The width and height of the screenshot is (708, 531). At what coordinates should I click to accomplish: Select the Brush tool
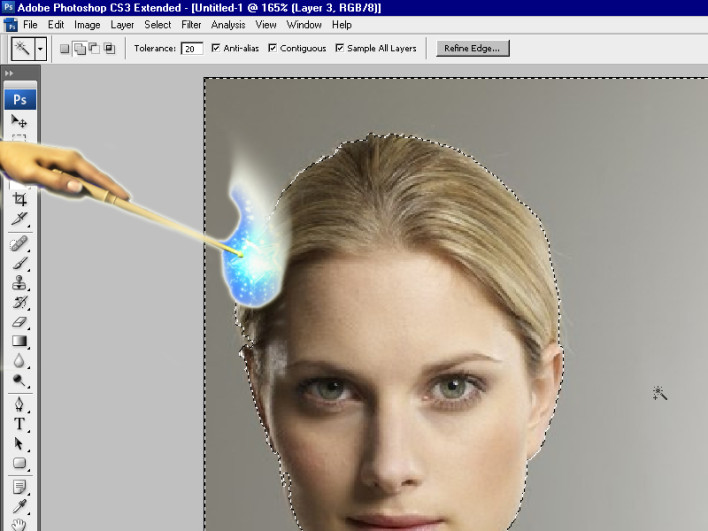click(19, 263)
